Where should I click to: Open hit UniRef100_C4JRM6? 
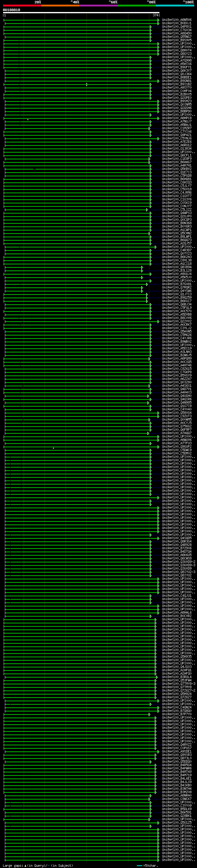tap(177, 192)
